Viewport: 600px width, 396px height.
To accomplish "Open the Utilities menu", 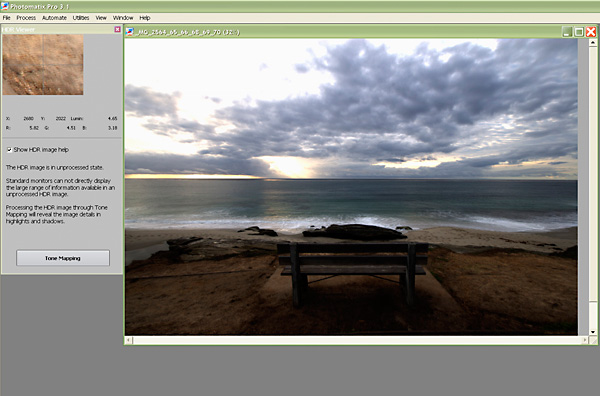I will coord(81,18).
